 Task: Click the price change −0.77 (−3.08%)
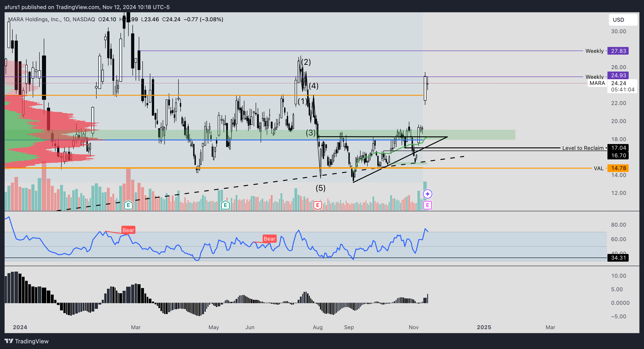[203, 19]
